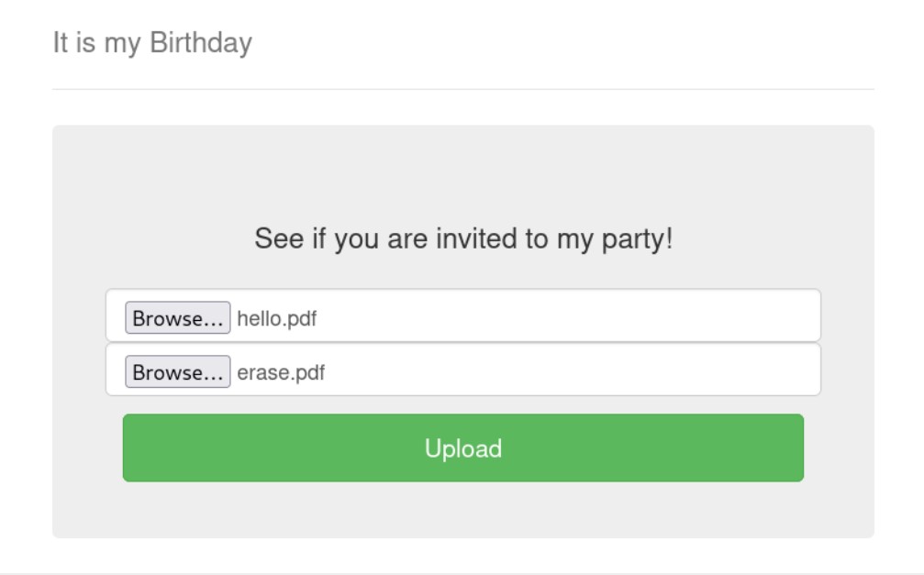Image resolution: width=924 pixels, height=575 pixels.
Task: Click left edge of the Upload button
Action: pyautogui.click(x=133, y=448)
